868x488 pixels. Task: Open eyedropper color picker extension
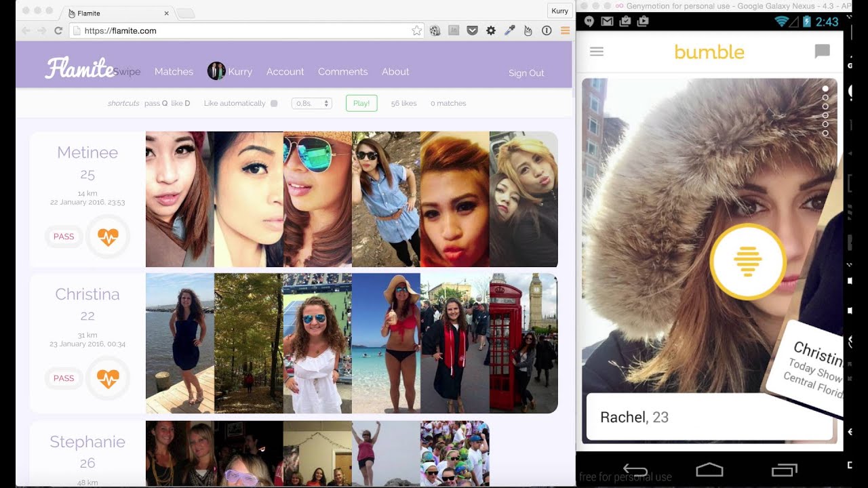click(x=509, y=30)
